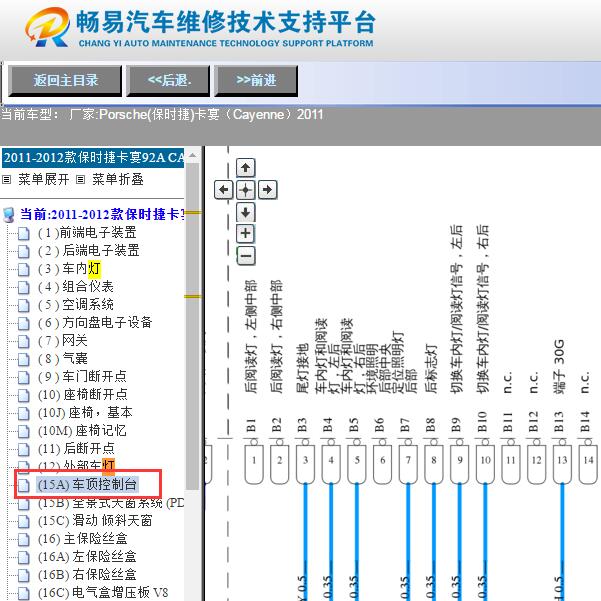Click page icon beside (7)网关
The width and height of the screenshot is (601, 601).
[23, 342]
